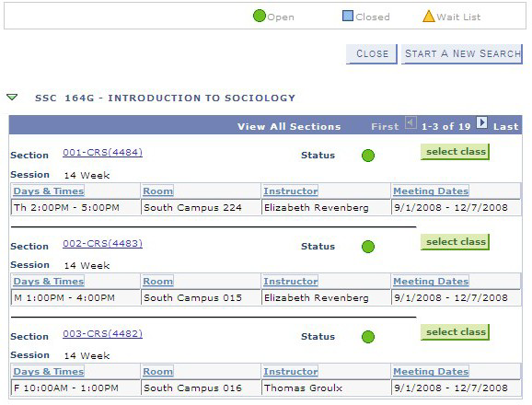The height and width of the screenshot is (405, 532).
Task: Click open status circle for section 002
Action: (x=368, y=247)
